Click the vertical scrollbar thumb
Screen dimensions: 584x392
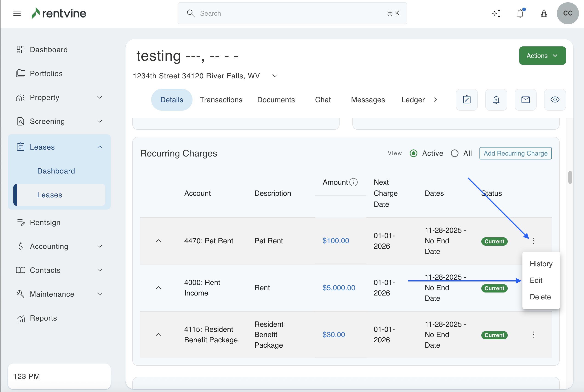coord(570,177)
